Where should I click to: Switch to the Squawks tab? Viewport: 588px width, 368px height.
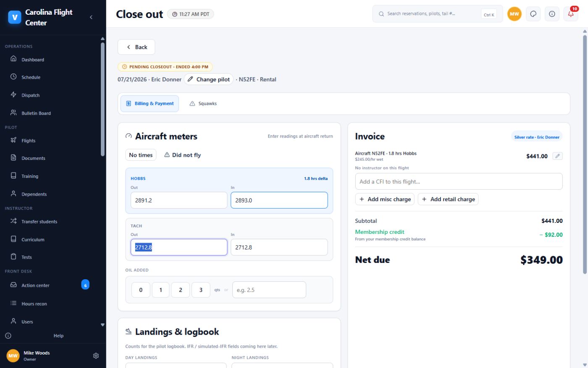(x=203, y=103)
